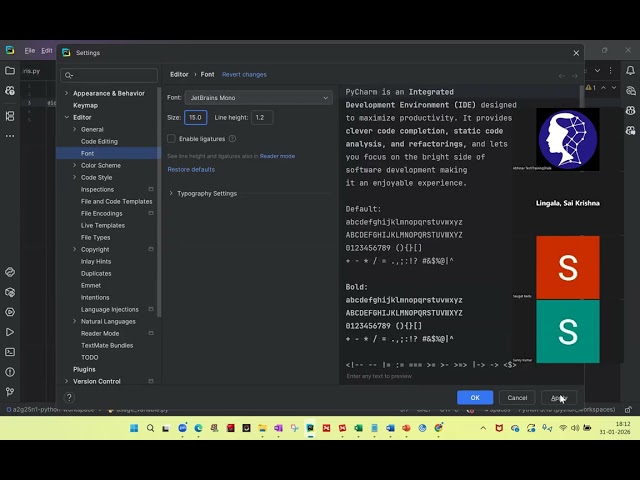Screen dimensions: 640x480
Task: Select File Types in settings tree
Action: [x=96, y=238]
